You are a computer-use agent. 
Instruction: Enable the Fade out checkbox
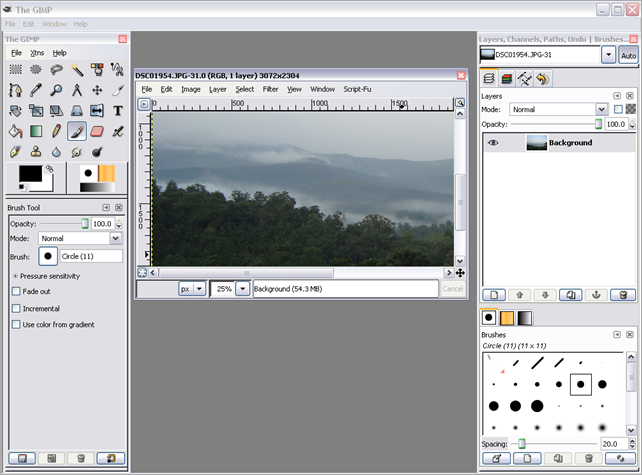click(x=16, y=291)
